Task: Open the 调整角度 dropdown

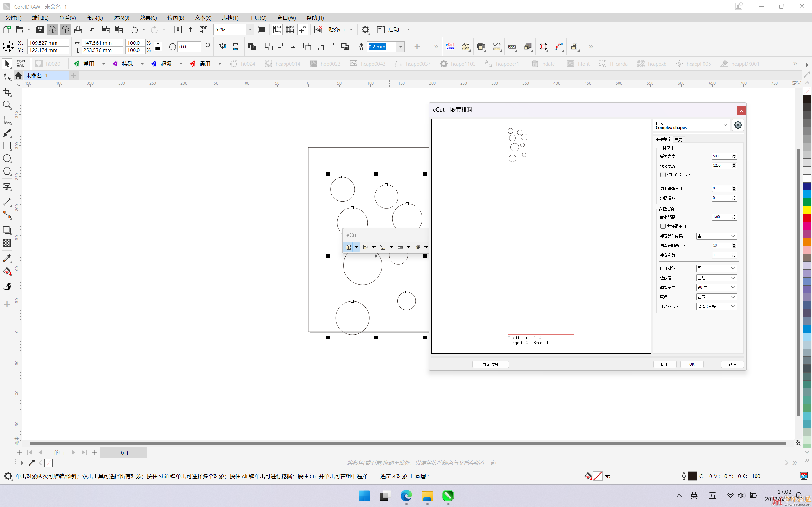Action: click(x=717, y=287)
